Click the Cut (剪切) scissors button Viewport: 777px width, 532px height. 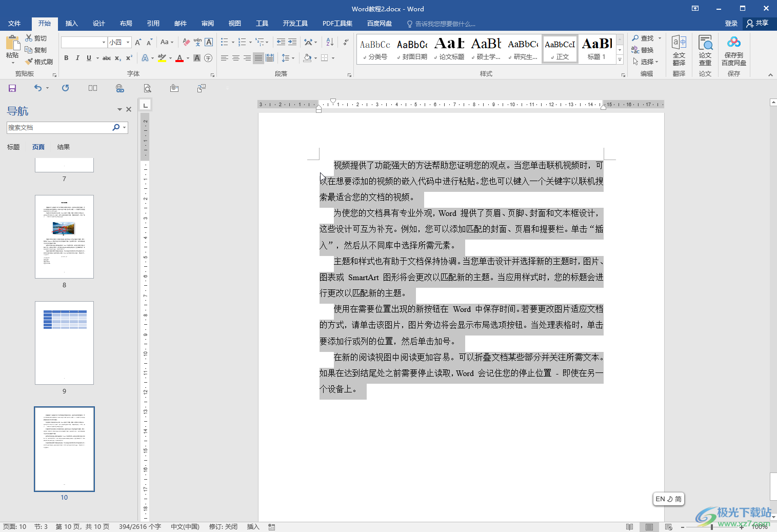36,38
